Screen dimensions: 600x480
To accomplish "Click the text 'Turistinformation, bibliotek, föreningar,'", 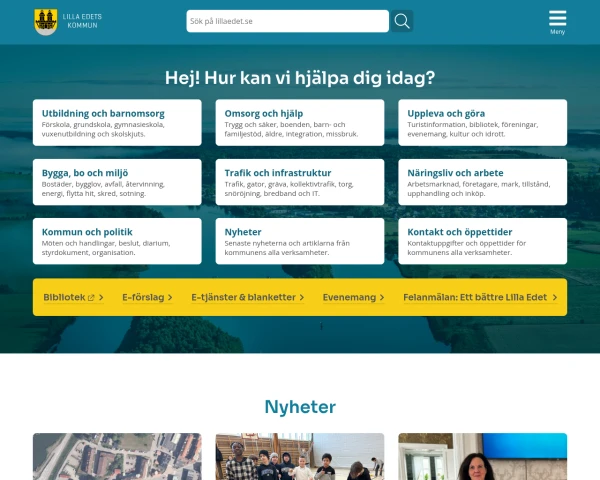I will (473, 125).
